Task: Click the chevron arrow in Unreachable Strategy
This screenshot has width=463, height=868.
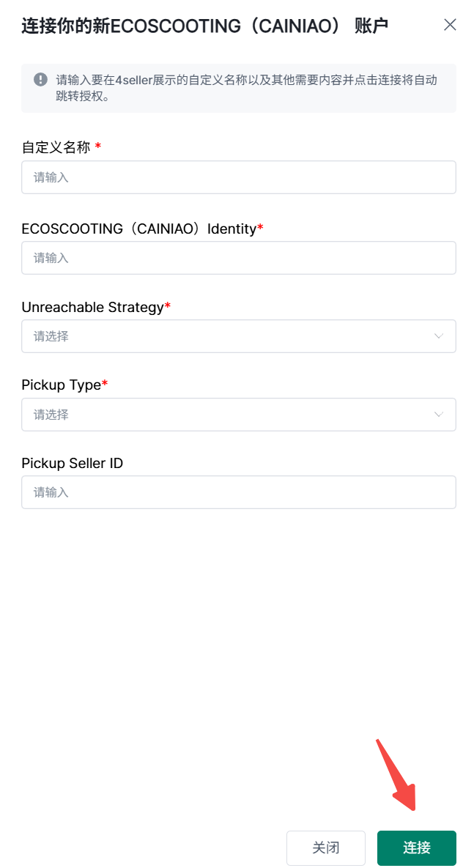Action: tap(439, 336)
